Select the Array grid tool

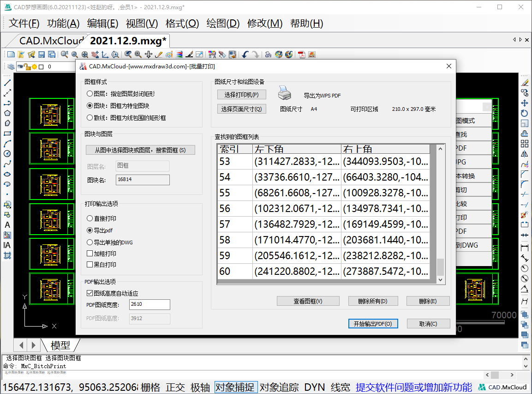pos(525,144)
